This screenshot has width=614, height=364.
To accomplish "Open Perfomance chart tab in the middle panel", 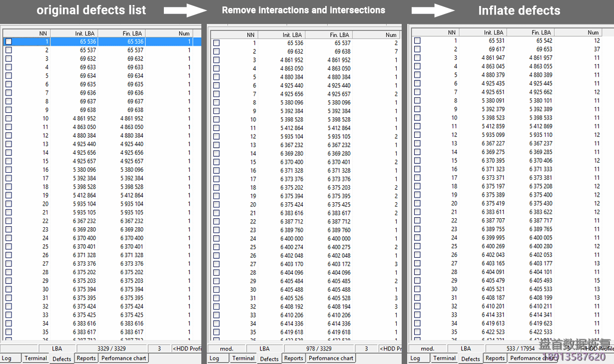I will click(331, 358).
